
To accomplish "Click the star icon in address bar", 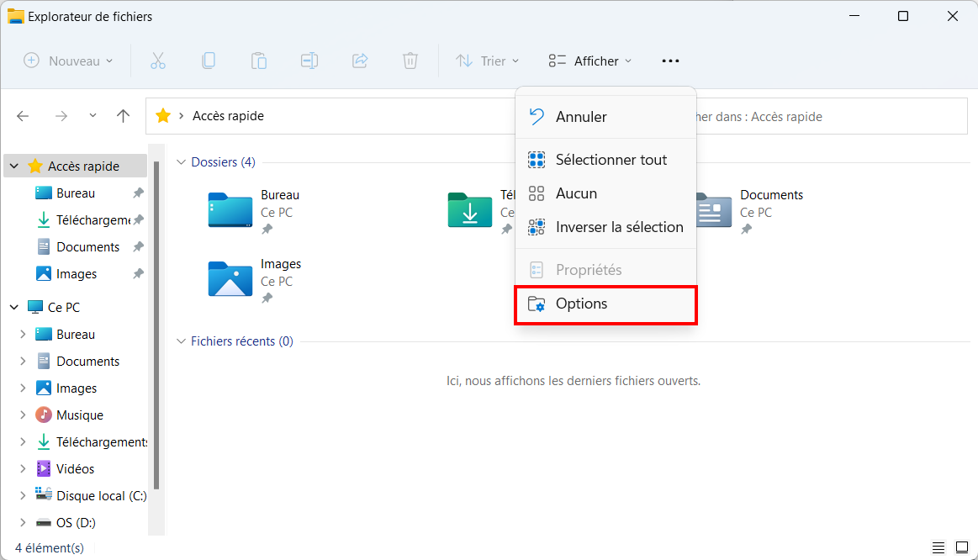I will pyautogui.click(x=163, y=115).
